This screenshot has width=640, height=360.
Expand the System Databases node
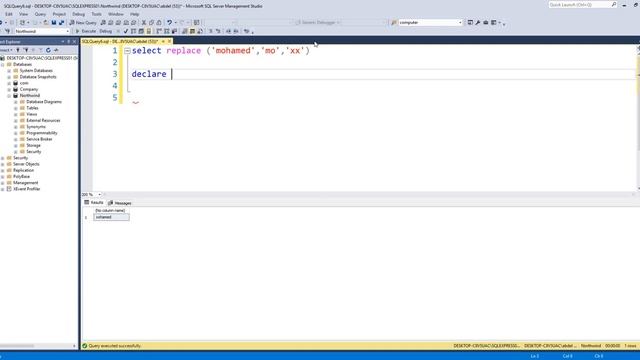point(9,71)
